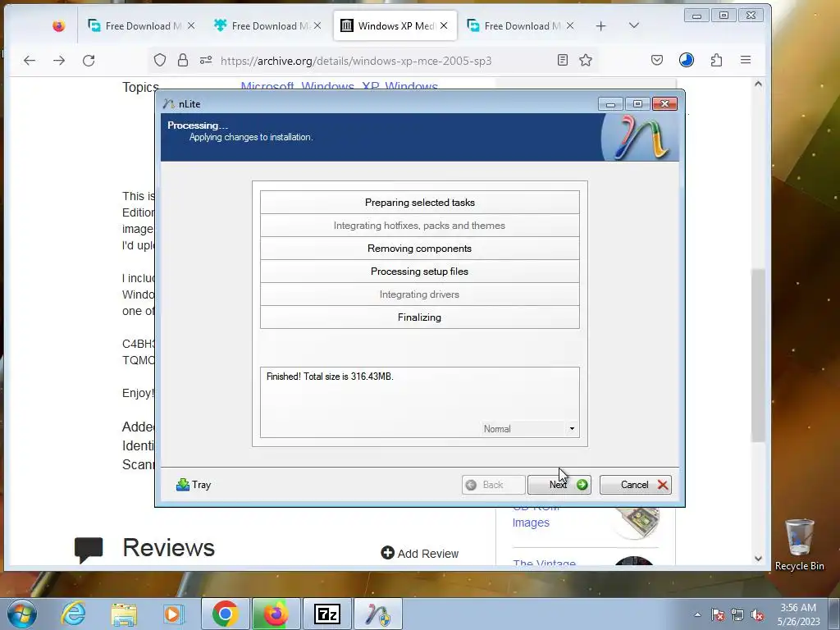Open 7-Zip from the taskbar
This screenshot has width=840, height=630.
[326, 614]
